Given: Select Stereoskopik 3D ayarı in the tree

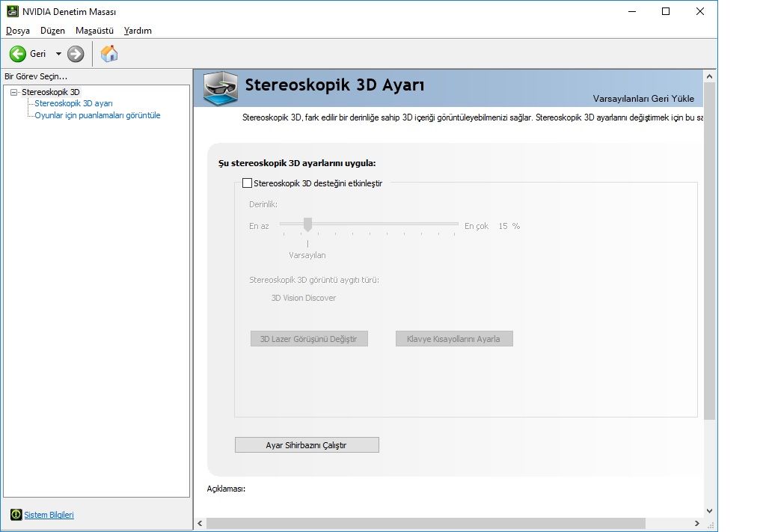Looking at the screenshot, I should 73,103.
